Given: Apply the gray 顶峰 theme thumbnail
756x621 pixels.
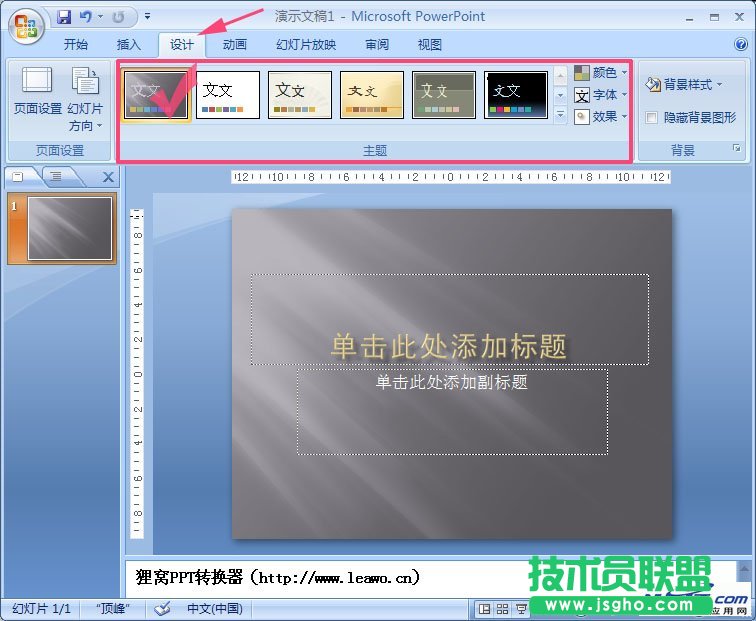Looking at the screenshot, I should pyautogui.click(x=156, y=95).
